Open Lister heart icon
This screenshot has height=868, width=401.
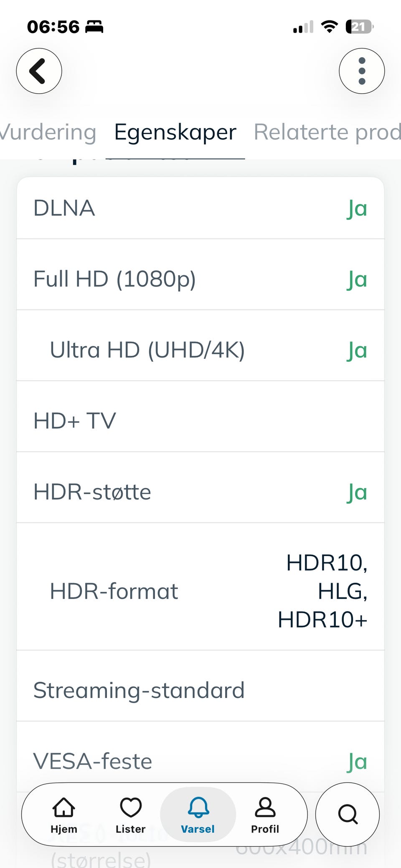pyautogui.click(x=131, y=815)
